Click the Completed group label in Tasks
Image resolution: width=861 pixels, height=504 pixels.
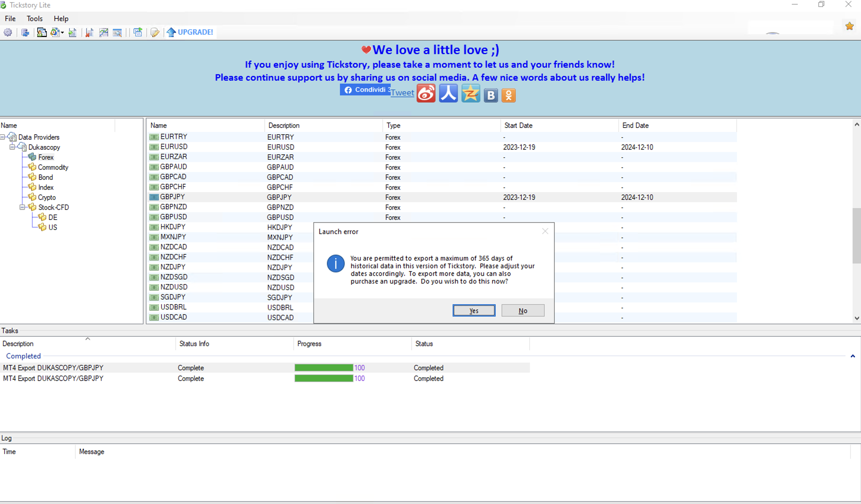point(23,356)
